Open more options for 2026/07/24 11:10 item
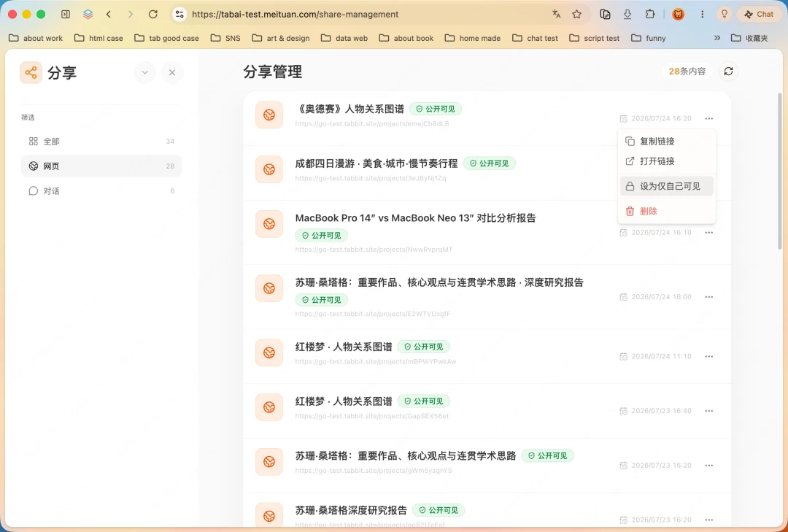 708,356
